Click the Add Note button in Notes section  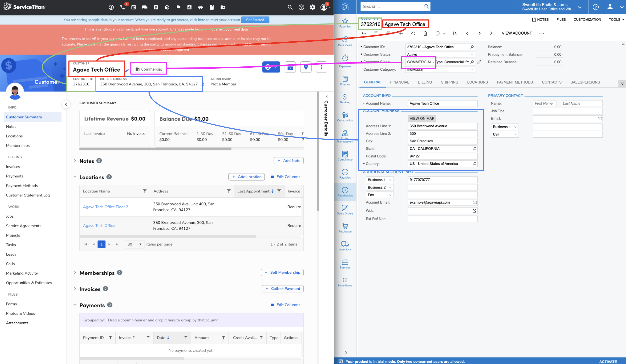coord(288,160)
